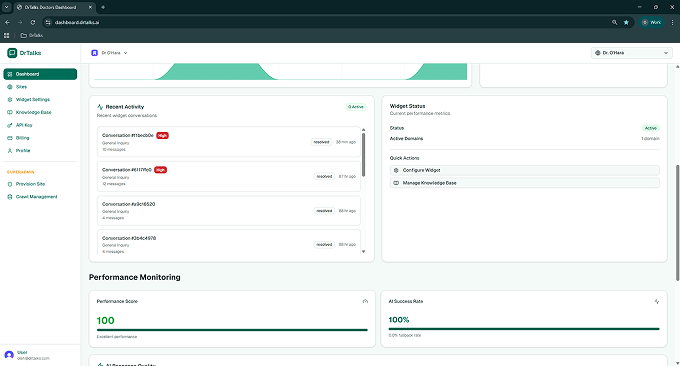Click the Performance Monitoring heading
The width and height of the screenshot is (680, 366).
click(x=134, y=277)
